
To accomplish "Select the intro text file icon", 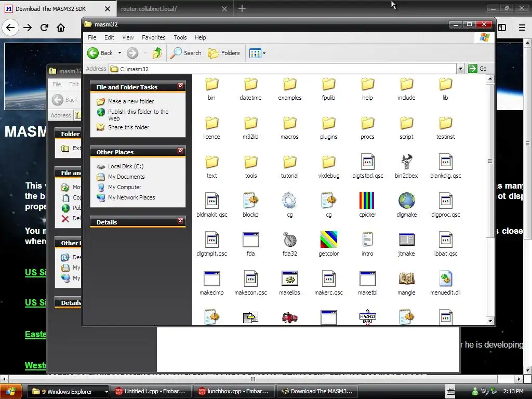I will pos(367,240).
